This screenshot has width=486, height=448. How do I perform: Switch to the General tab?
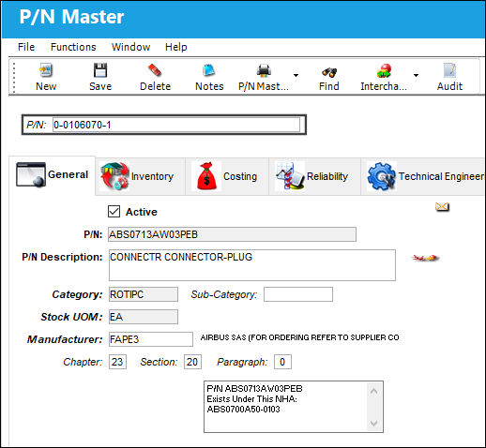53,175
